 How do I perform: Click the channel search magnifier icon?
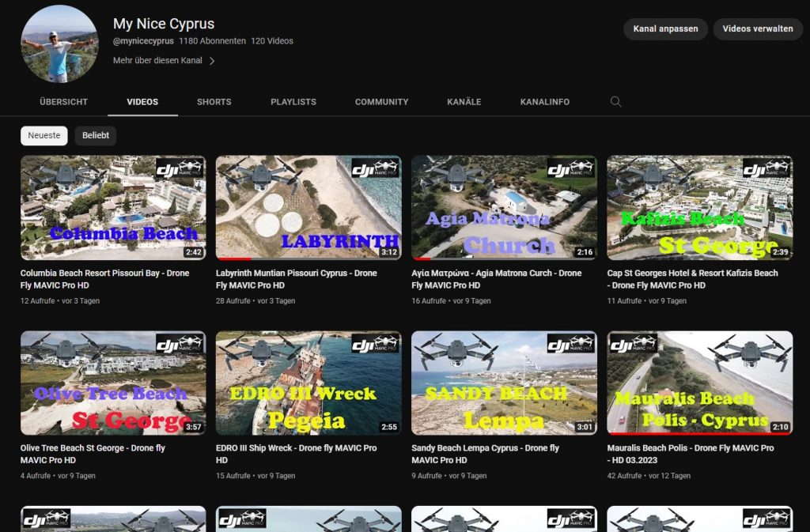pyautogui.click(x=615, y=102)
